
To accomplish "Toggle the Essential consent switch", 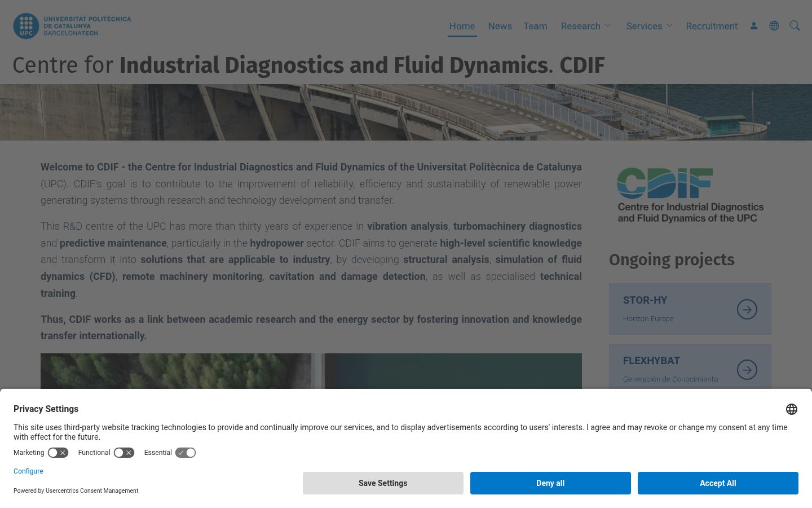I will 186,453.
